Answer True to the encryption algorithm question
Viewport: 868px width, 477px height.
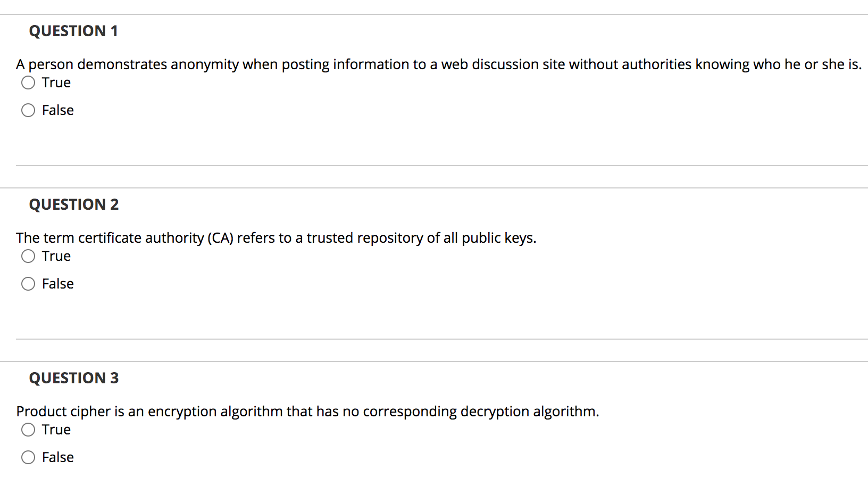pos(28,430)
